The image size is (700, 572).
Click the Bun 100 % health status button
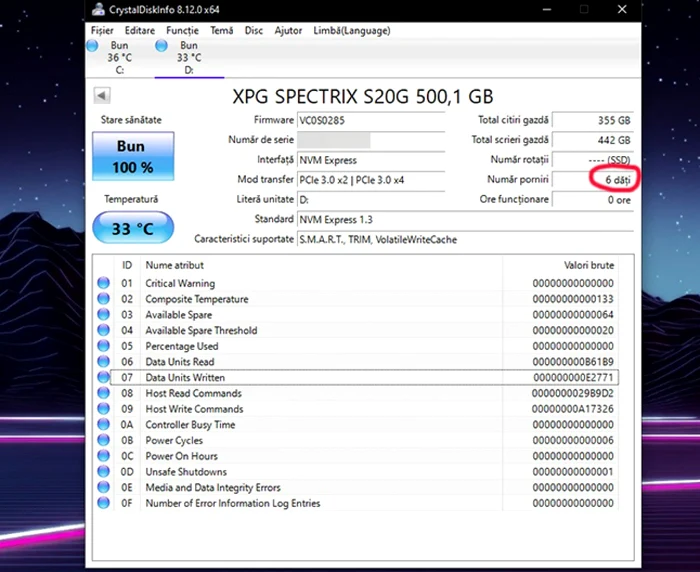pyautogui.click(x=133, y=156)
